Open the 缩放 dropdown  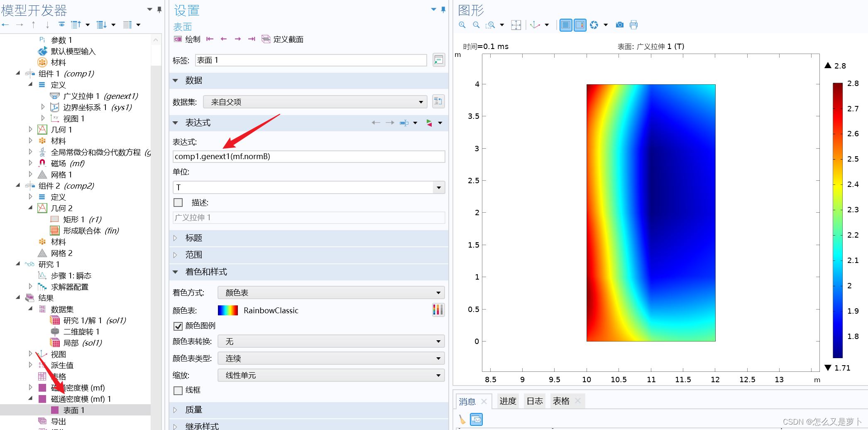[331, 375]
